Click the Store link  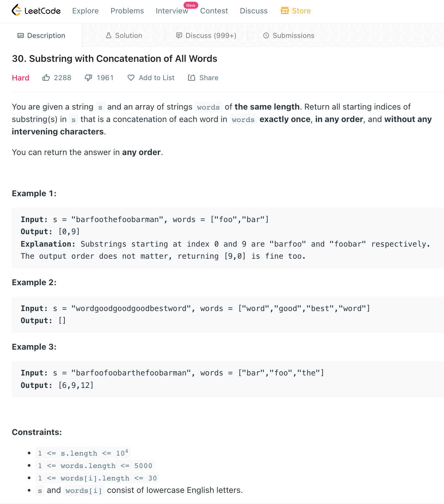tap(295, 11)
